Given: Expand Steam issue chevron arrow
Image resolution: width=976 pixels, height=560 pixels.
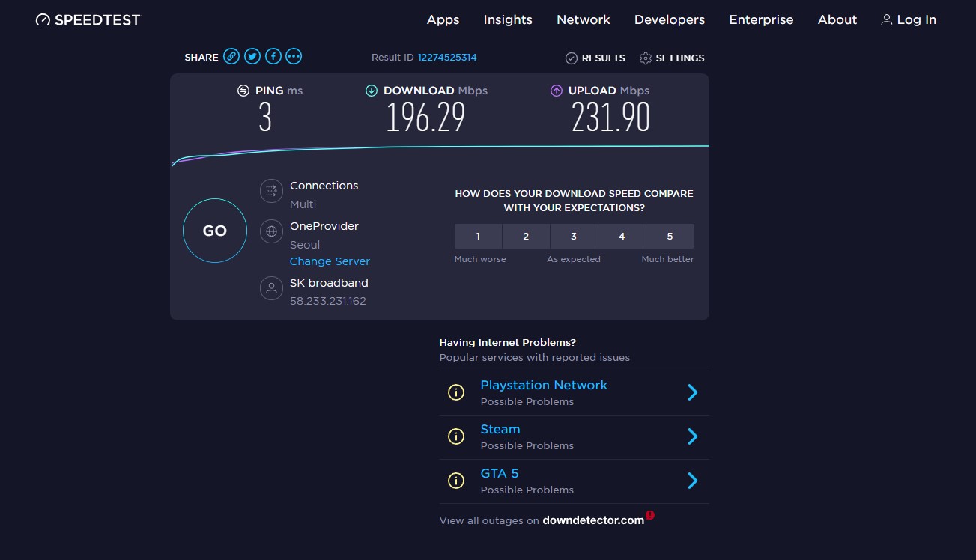Looking at the screenshot, I should click(693, 436).
